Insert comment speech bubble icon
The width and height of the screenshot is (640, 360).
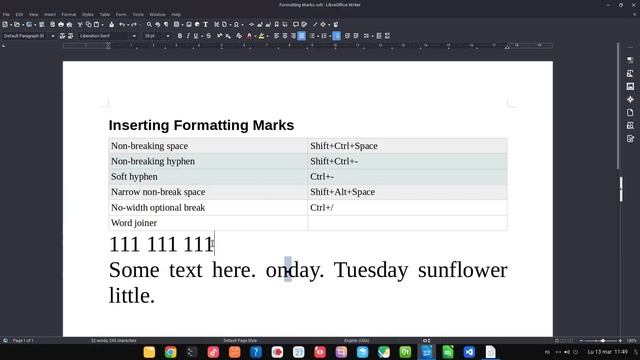(296, 24)
